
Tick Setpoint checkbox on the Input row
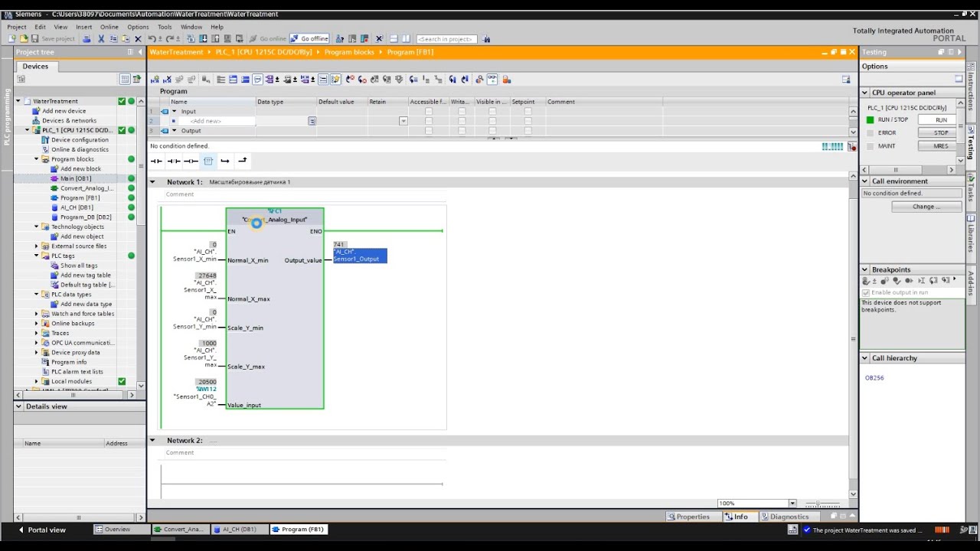coord(528,111)
